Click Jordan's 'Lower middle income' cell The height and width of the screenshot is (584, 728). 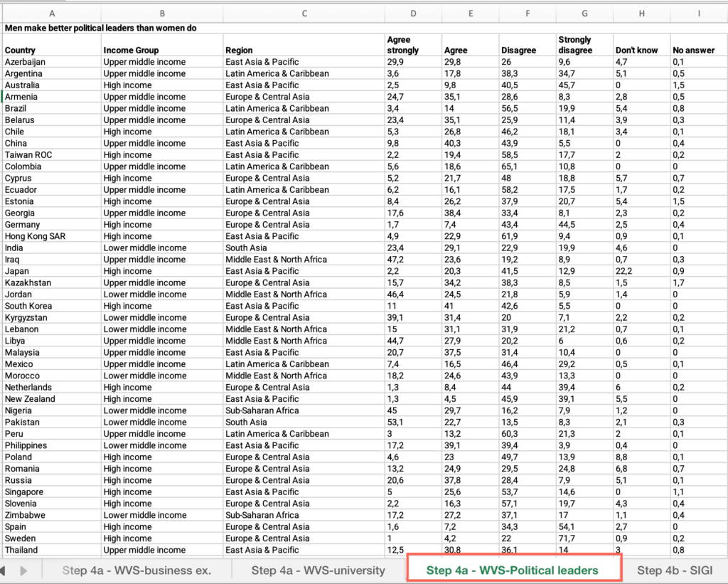(162, 294)
